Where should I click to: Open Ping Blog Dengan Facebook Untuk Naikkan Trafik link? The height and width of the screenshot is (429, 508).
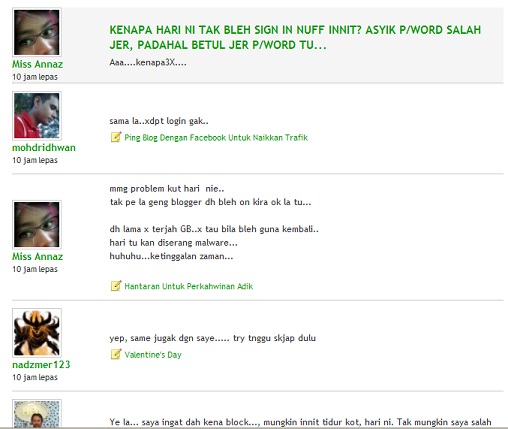(x=216, y=138)
